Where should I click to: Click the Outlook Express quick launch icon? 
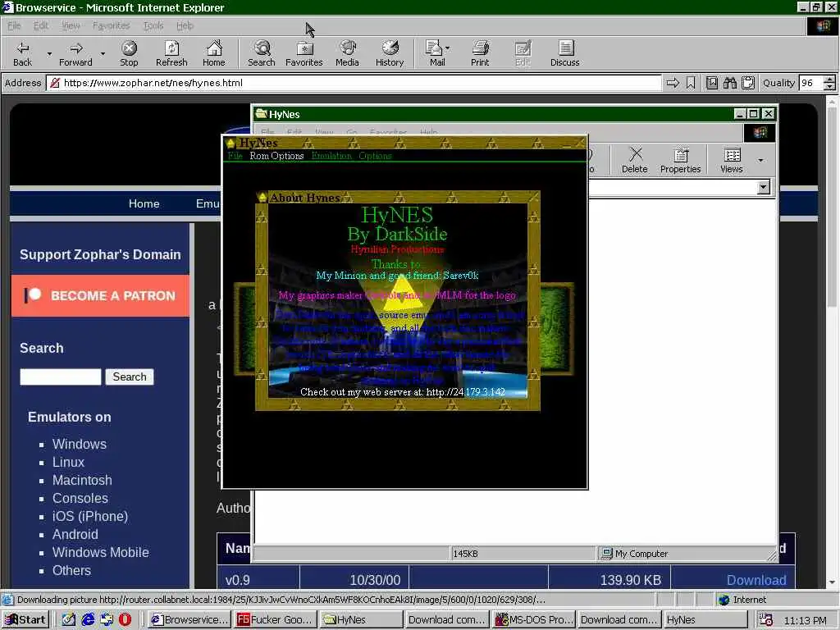(107, 620)
